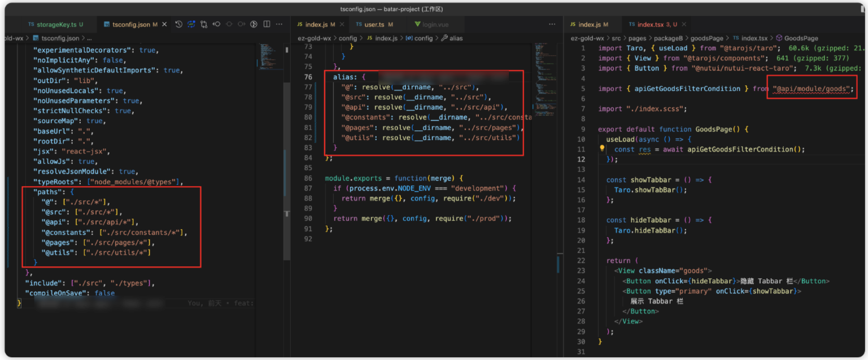This screenshot has height=360, width=868.
Task: Open the git compare changes icon
Action: [x=204, y=24]
